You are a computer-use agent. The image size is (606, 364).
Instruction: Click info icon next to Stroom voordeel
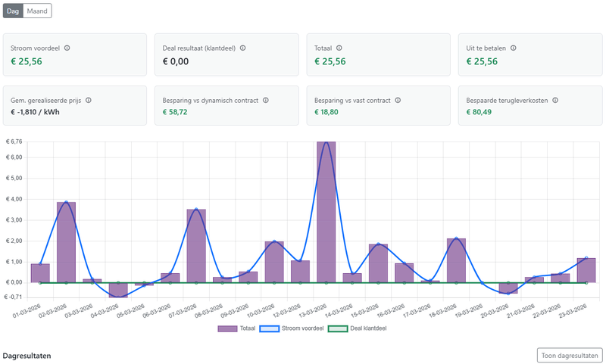pyautogui.click(x=67, y=48)
